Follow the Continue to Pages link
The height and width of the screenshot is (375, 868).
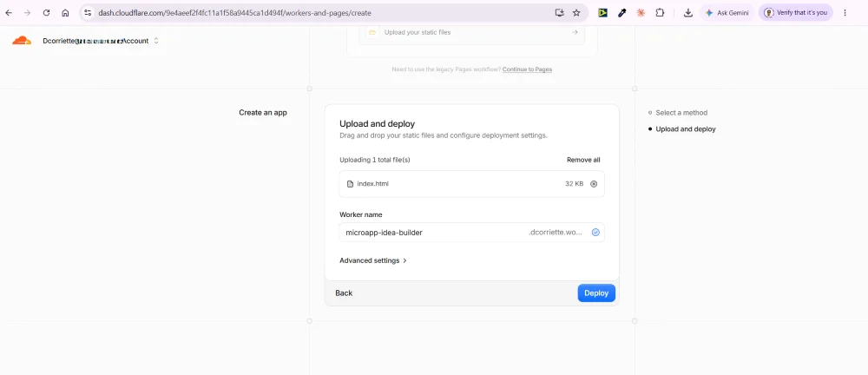(527, 69)
